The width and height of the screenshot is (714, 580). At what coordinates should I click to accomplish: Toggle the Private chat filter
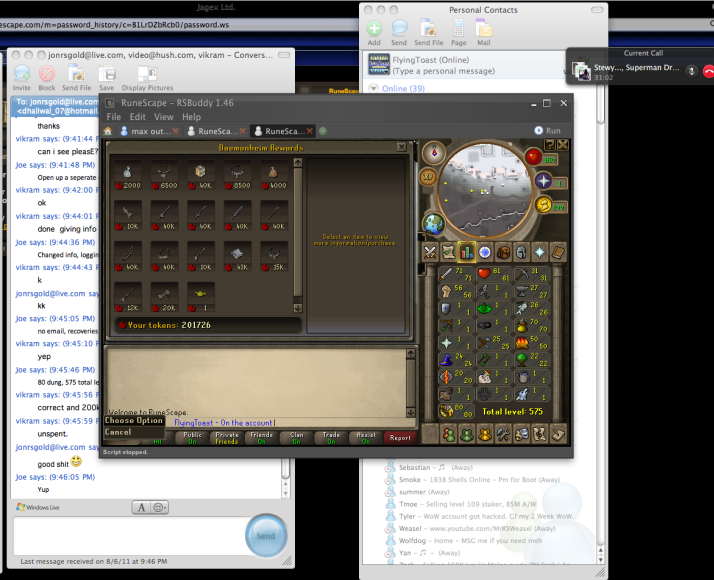click(227, 438)
